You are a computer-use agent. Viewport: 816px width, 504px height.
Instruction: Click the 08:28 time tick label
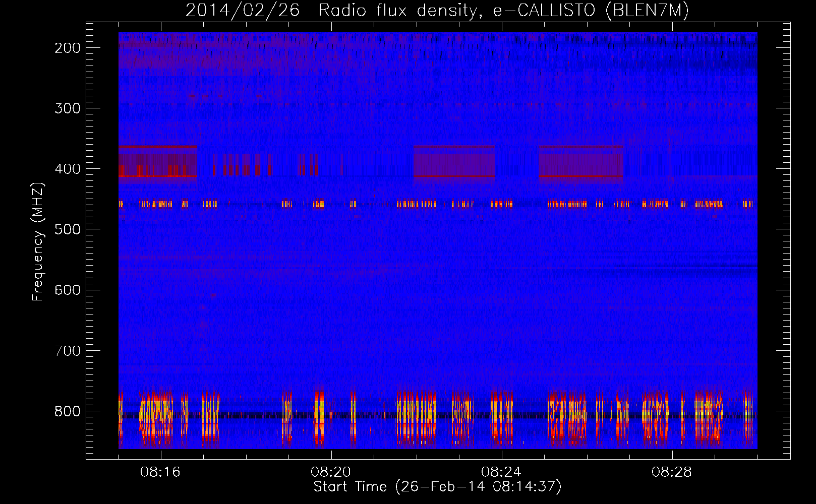(672, 472)
